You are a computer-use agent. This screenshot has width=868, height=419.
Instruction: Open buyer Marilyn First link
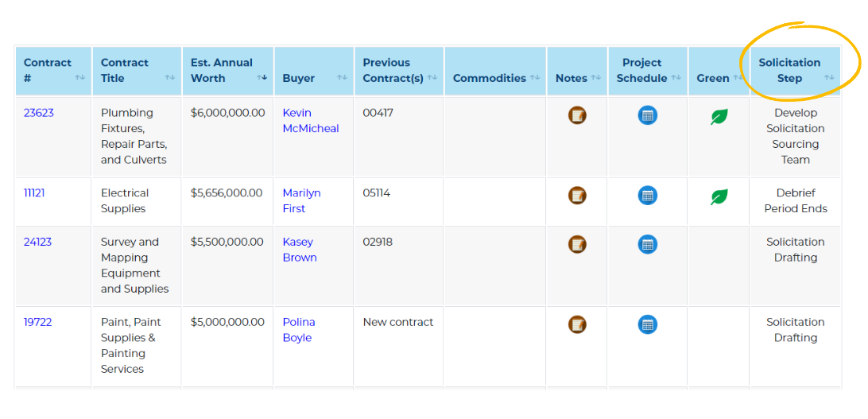tap(302, 201)
